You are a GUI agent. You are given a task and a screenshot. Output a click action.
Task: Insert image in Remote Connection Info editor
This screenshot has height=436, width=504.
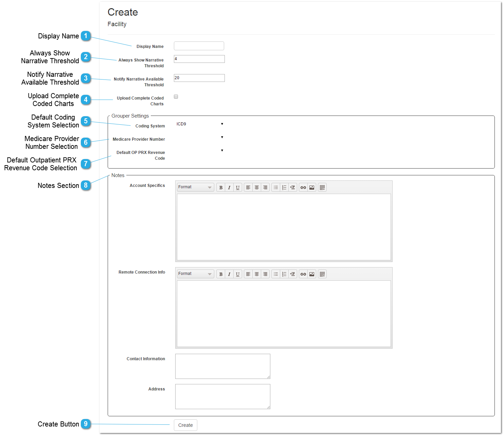[x=312, y=274]
